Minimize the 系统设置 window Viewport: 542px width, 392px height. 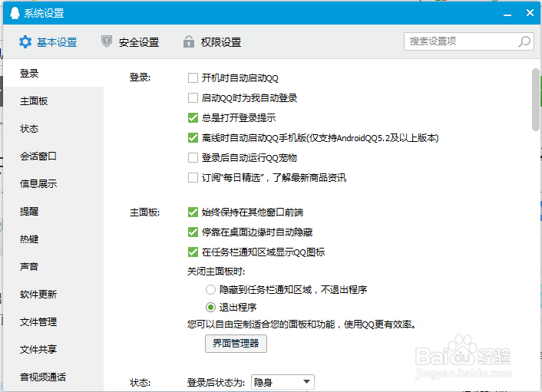[507, 14]
